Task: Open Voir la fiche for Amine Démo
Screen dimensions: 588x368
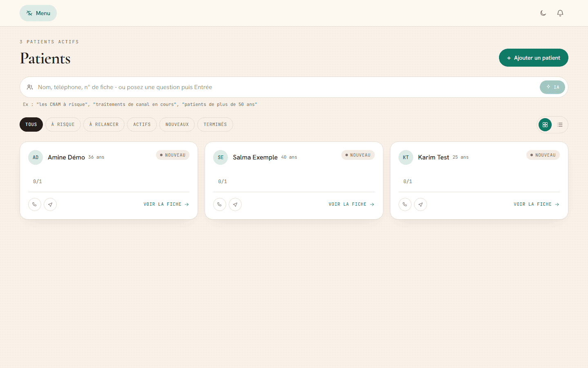Action: tap(166, 204)
